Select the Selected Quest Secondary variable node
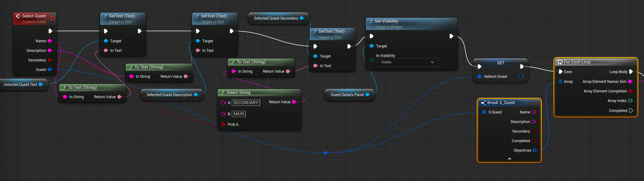 pyautogui.click(x=278, y=18)
